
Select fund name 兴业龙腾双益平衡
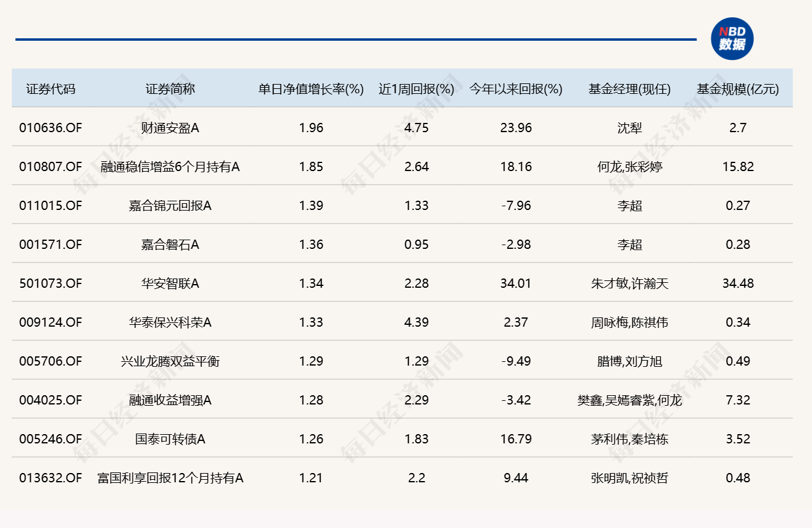170,361
